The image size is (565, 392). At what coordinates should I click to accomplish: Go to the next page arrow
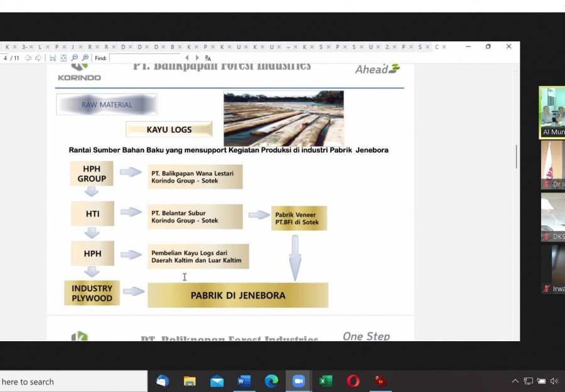38,58
